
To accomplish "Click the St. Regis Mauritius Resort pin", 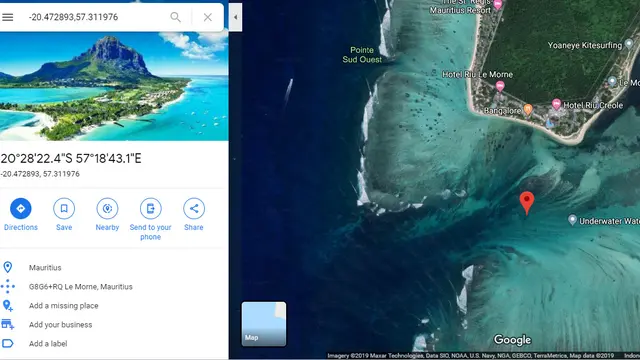I will click(498, 4).
